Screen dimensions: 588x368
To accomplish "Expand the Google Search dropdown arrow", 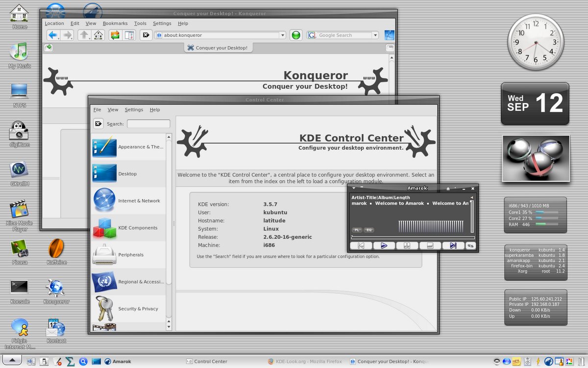I will 375,35.
